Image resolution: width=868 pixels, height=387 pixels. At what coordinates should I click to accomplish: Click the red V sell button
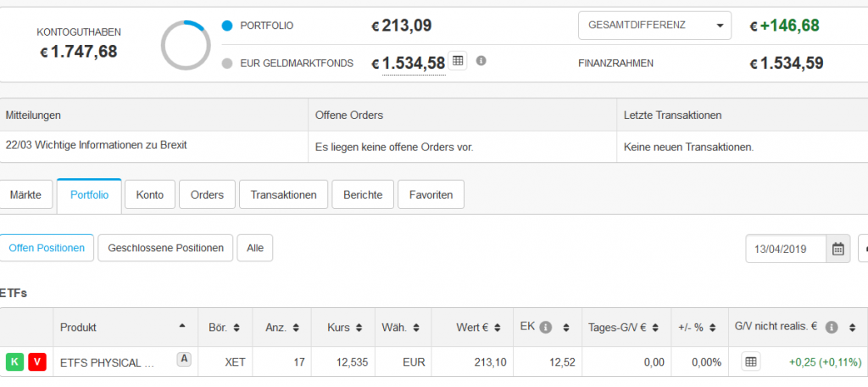coord(37,362)
